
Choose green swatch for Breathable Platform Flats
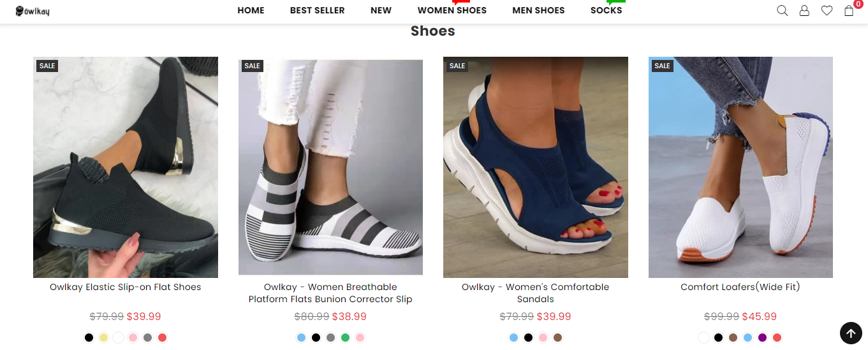coord(345,338)
